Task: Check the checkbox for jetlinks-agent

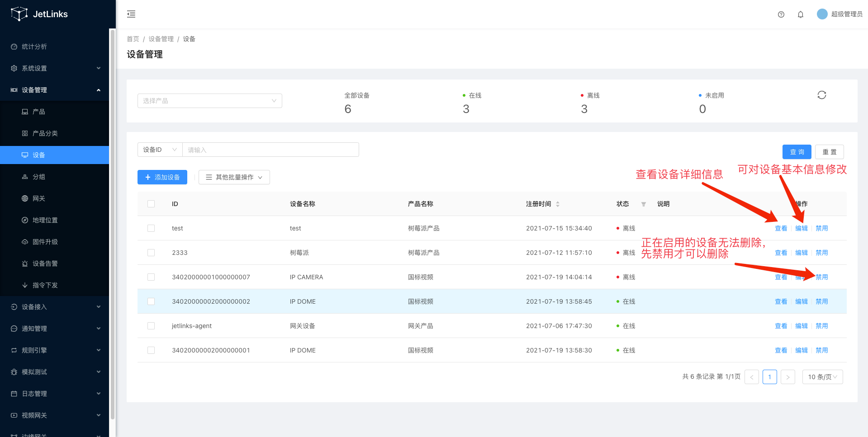Action: (151, 326)
